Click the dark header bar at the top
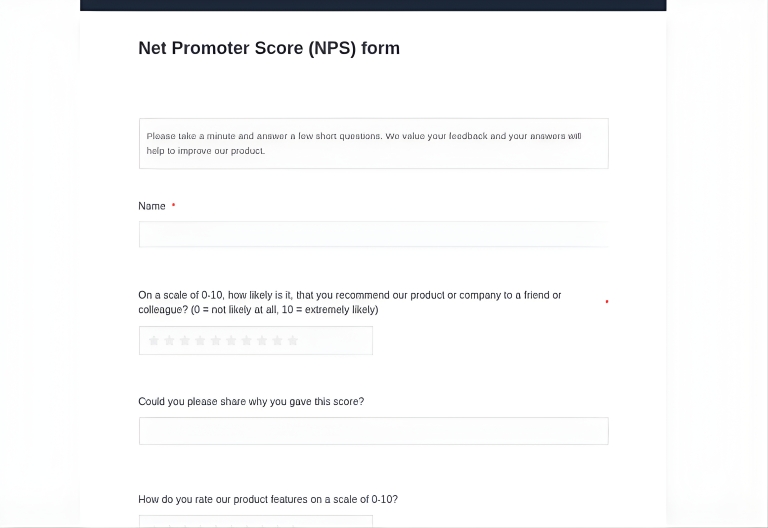 click(x=373, y=5)
